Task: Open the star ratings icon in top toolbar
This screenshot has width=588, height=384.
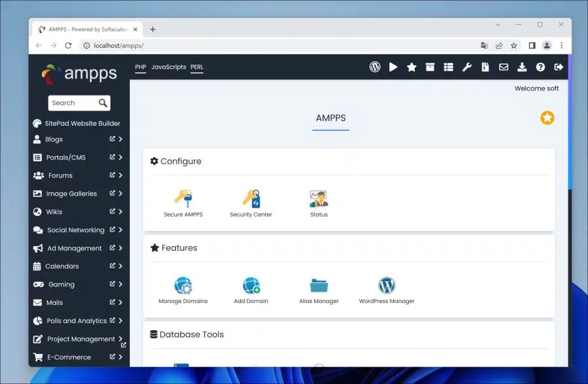Action: [412, 67]
